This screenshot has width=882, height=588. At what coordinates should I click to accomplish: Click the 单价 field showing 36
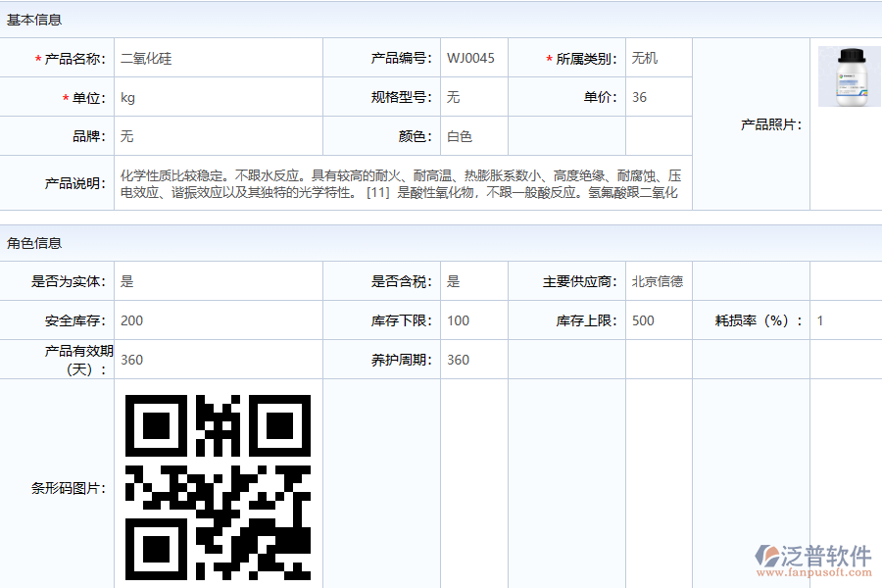[x=658, y=98]
